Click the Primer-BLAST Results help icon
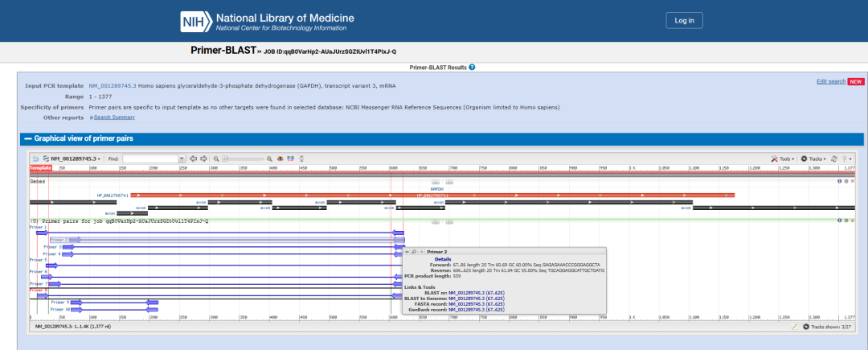868x350 pixels. pos(473,67)
